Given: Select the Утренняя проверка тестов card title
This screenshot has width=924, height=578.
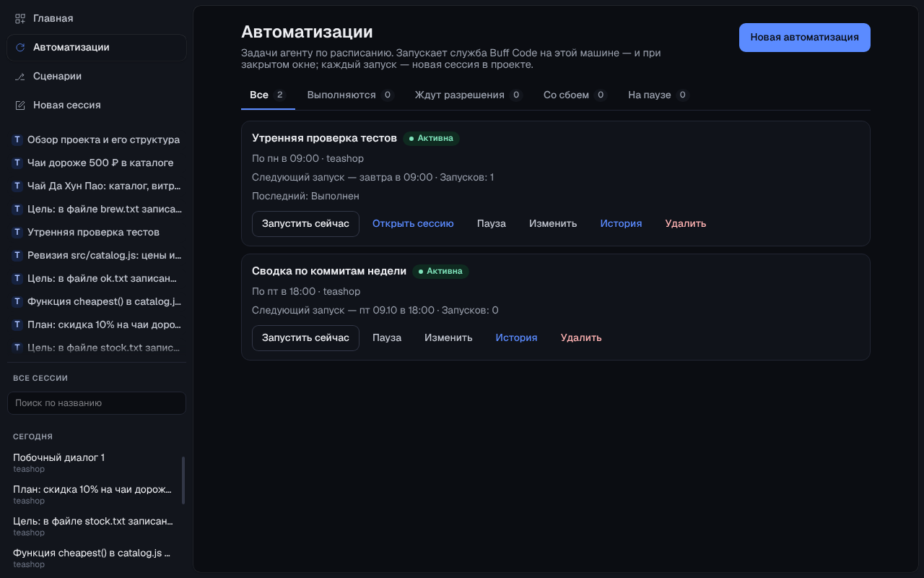Looking at the screenshot, I should coord(324,138).
